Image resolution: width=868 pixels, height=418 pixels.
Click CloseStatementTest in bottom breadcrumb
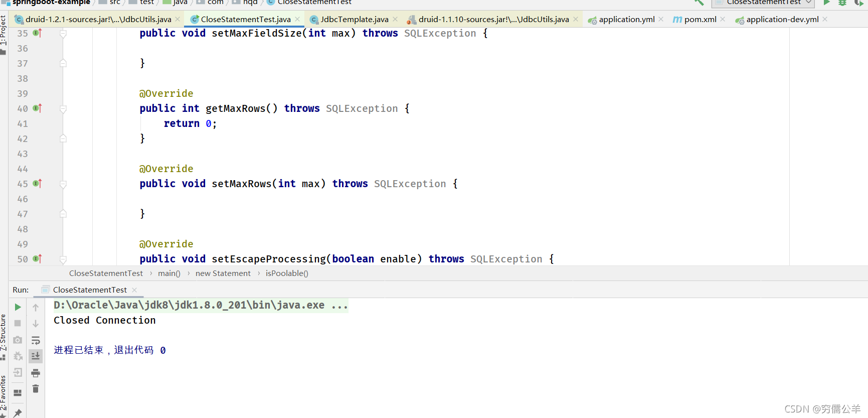(x=106, y=273)
